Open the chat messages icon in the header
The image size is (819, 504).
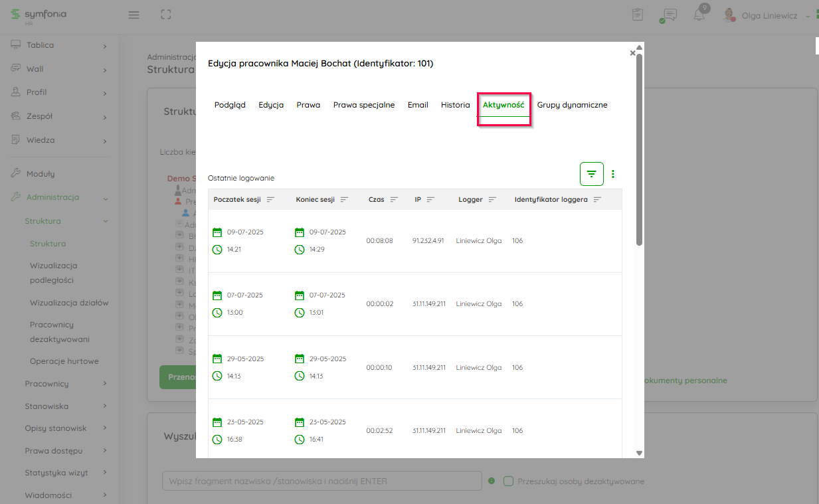670,15
